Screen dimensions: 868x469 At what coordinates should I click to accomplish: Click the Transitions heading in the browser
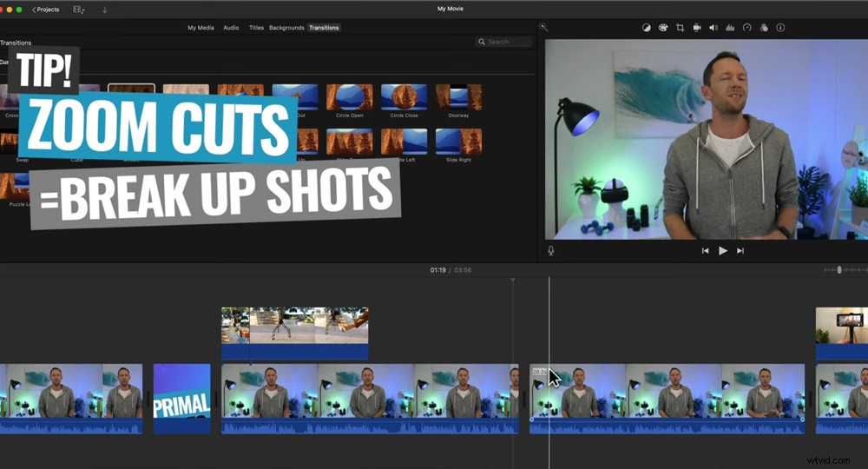click(x=16, y=43)
